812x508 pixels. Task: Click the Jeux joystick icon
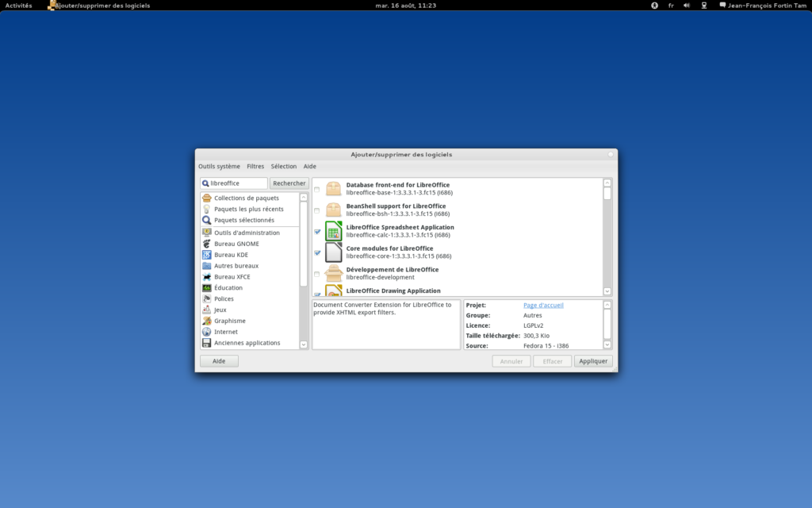coord(207,310)
